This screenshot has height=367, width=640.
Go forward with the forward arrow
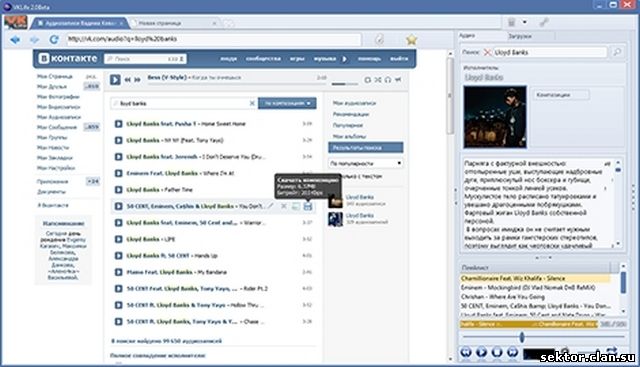[x=35, y=40]
